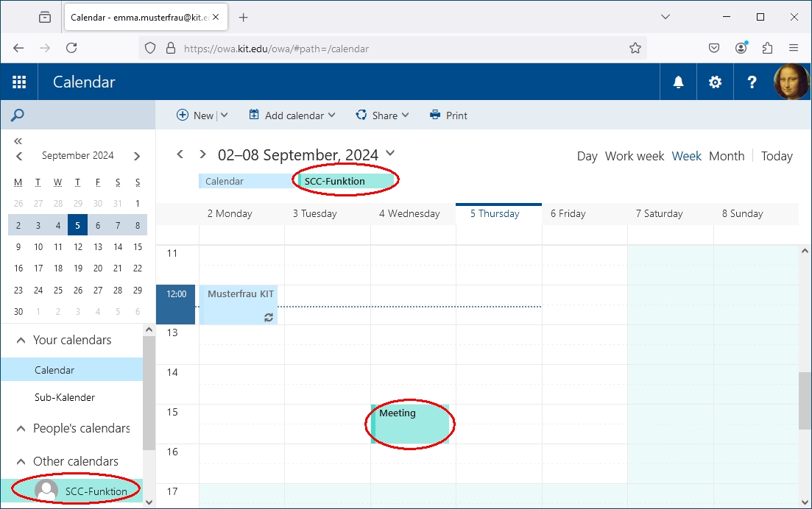Open the notifications bell
This screenshot has width=812, height=509.
[679, 82]
